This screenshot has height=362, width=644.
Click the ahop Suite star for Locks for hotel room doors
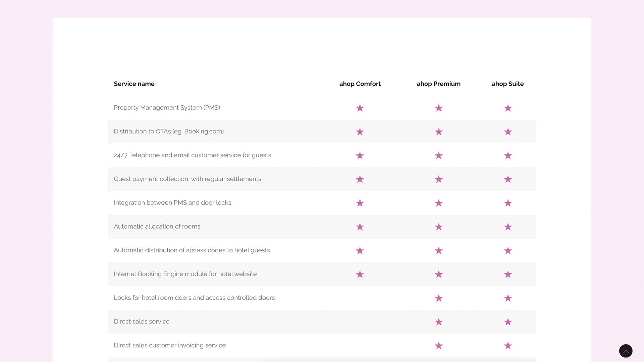(508, 298)
